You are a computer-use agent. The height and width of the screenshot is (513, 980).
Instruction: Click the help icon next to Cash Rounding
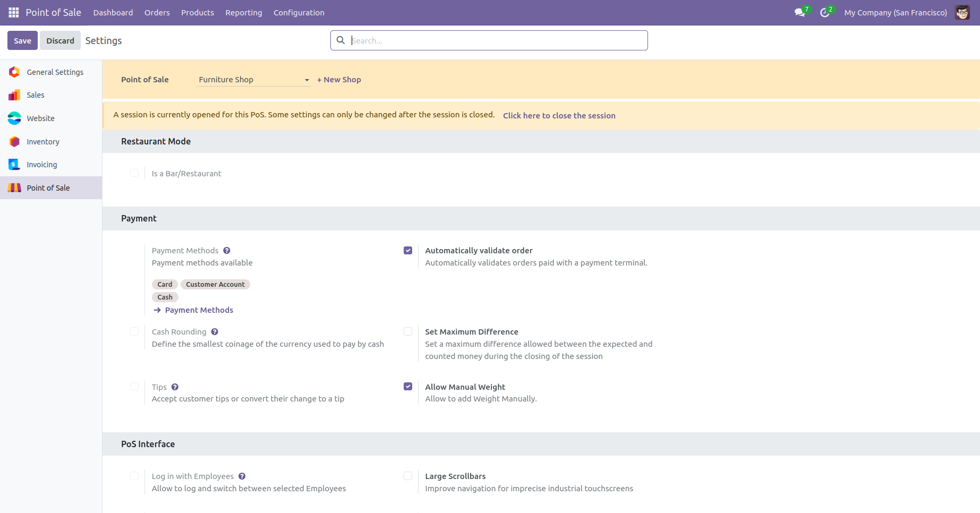215,332
